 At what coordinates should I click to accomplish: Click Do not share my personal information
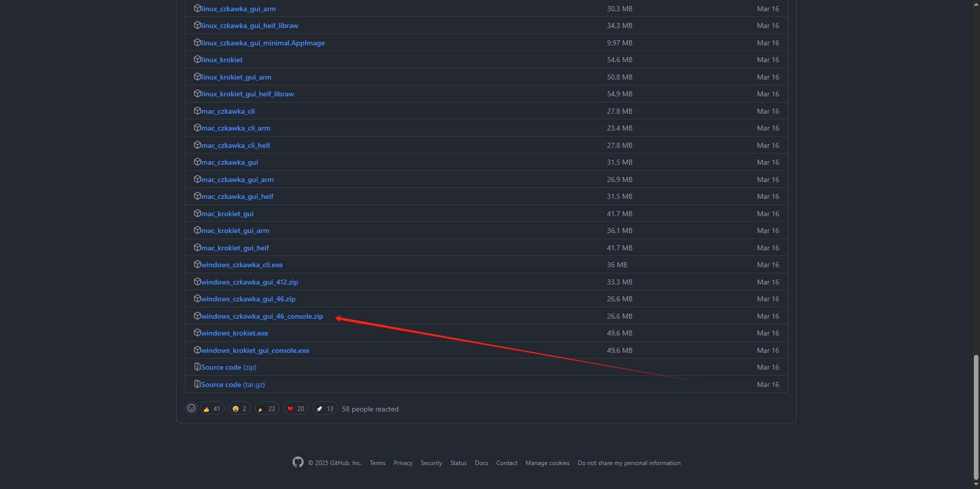coord(629,463)
